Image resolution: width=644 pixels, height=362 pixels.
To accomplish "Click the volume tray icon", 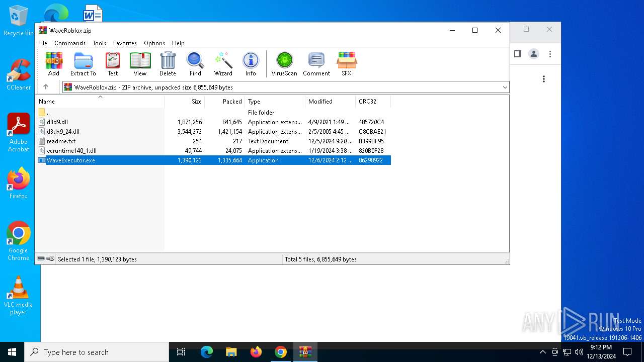I will [x=579, y=352].
